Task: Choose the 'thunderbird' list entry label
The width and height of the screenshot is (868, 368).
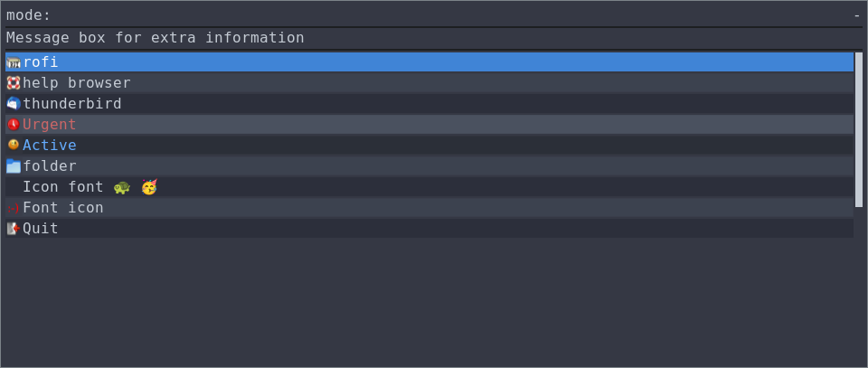Action: (x=72, y=104)
